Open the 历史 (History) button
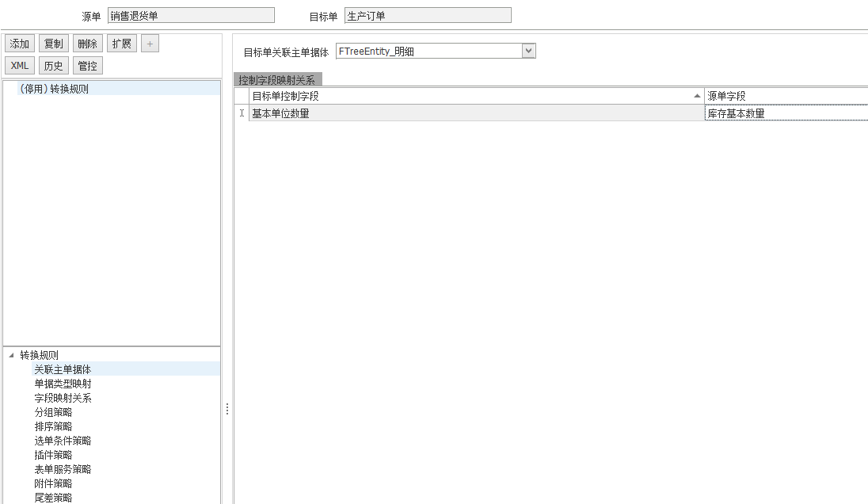Screen dimensions: 868x504 tap(54, 66)
